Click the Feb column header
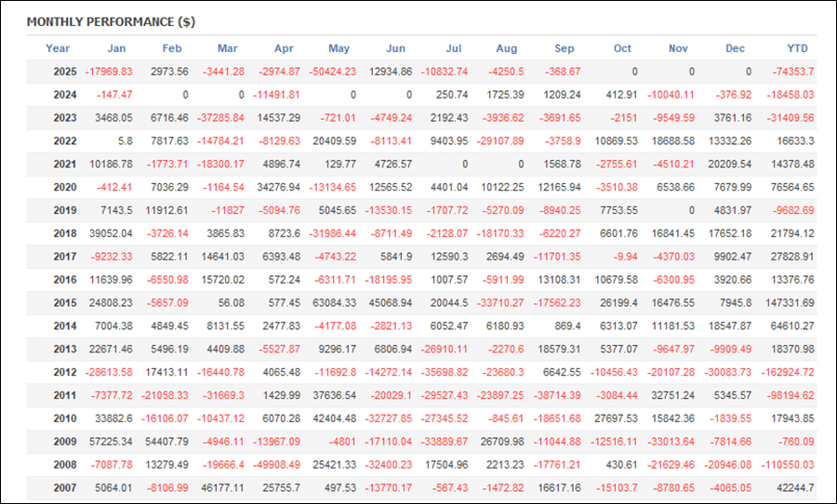837x504 pixels. tap(172, 48)
